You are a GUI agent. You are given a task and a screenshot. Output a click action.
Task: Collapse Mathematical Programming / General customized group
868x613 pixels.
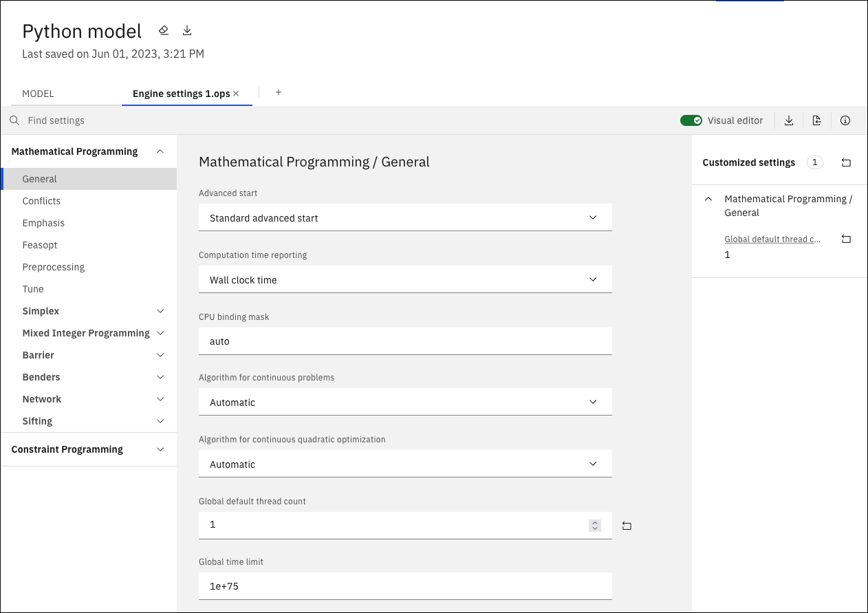click(708, 199)
